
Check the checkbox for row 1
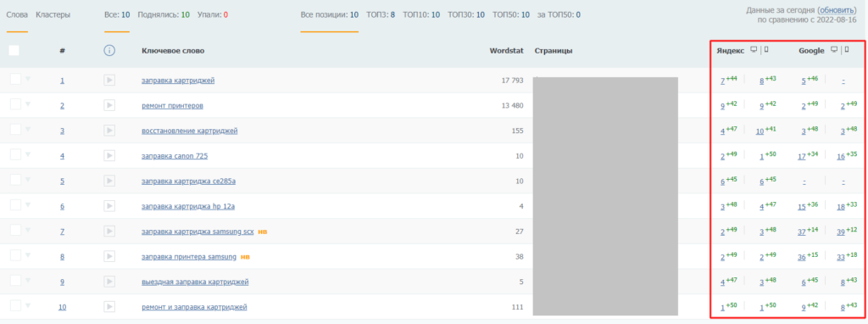15,79
